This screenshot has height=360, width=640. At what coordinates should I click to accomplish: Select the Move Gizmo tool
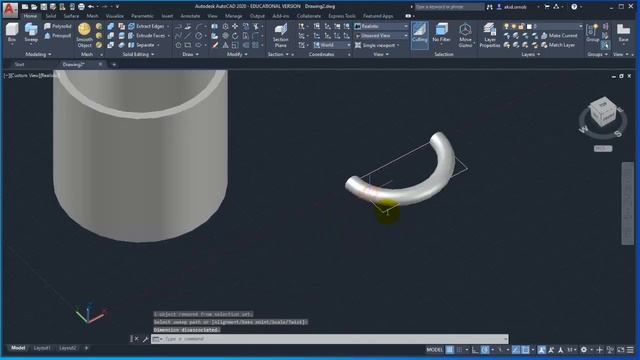[465, 35]
